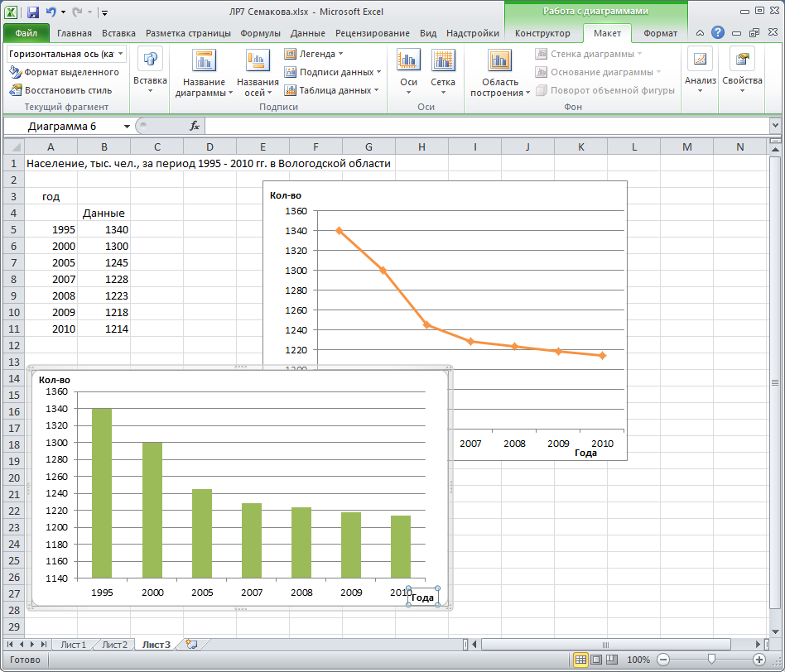Go to first sheet navigation arrow
Screen dimensions: 785x672
pyautogui.click(x=9, y=644)
